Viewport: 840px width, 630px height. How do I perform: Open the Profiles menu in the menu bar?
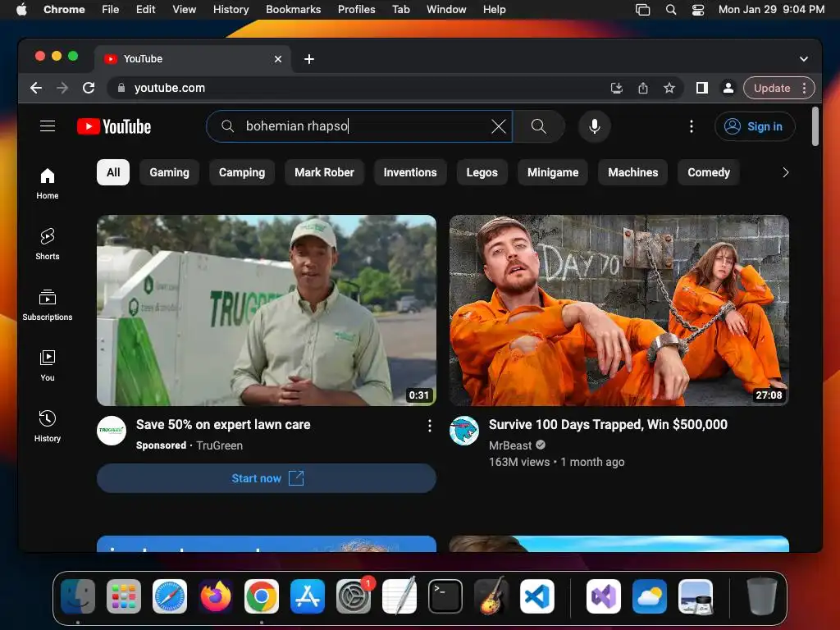click(356, 10)
